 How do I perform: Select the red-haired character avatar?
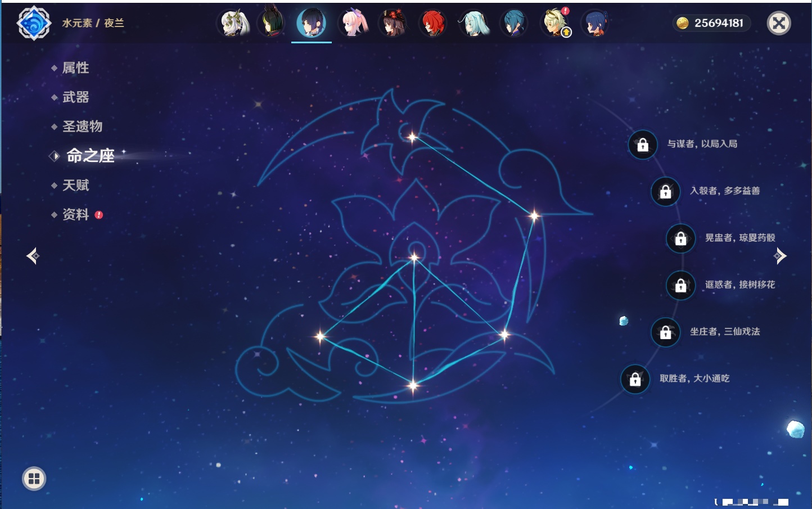[x=433, y=24]
